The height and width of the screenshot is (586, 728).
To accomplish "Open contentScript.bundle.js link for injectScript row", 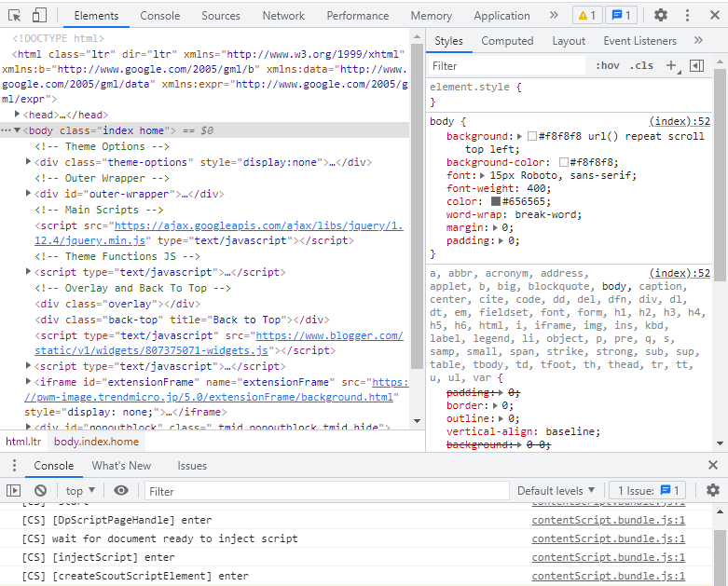I will coord(608,557).
